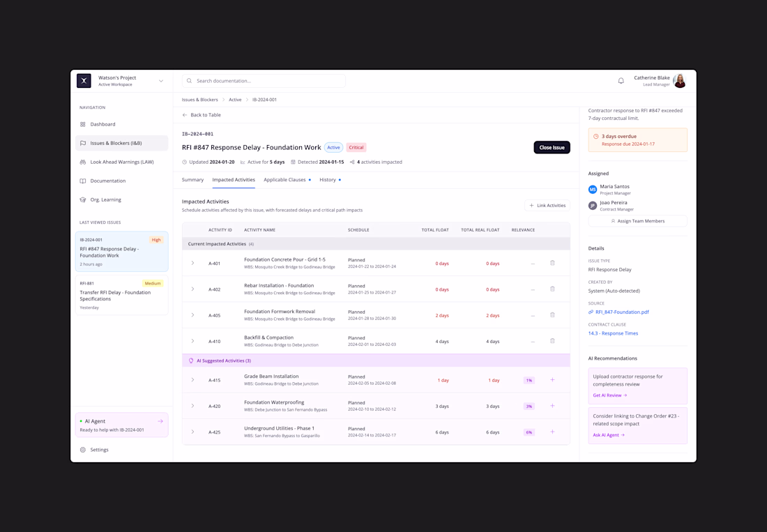Click the 6% relevance badge for A-425

tap(529, 432)
